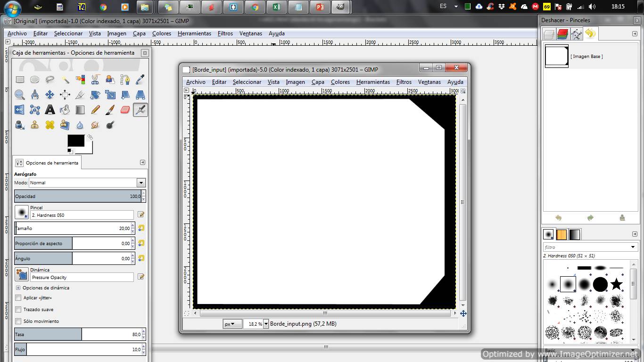Image resolution: width=644 pixels, height=362 pixels.
Task: Expand Opciones de dinámica section
Action: 18,288
